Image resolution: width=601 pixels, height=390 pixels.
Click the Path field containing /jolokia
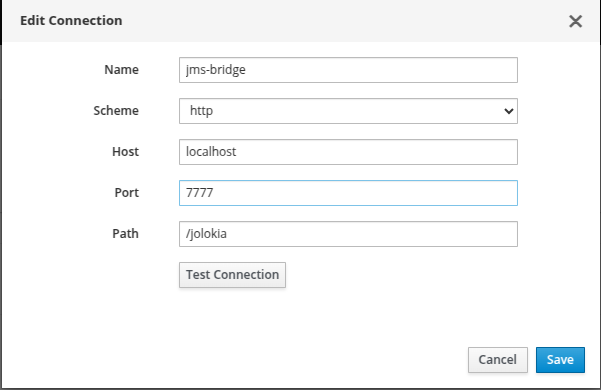[x=348, y=234]
